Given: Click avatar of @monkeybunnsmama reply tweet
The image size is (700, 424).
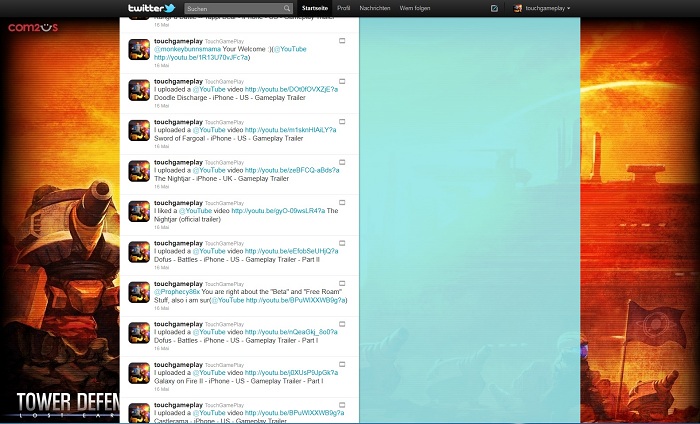Looking at the screenshot, I should point(139,50).
